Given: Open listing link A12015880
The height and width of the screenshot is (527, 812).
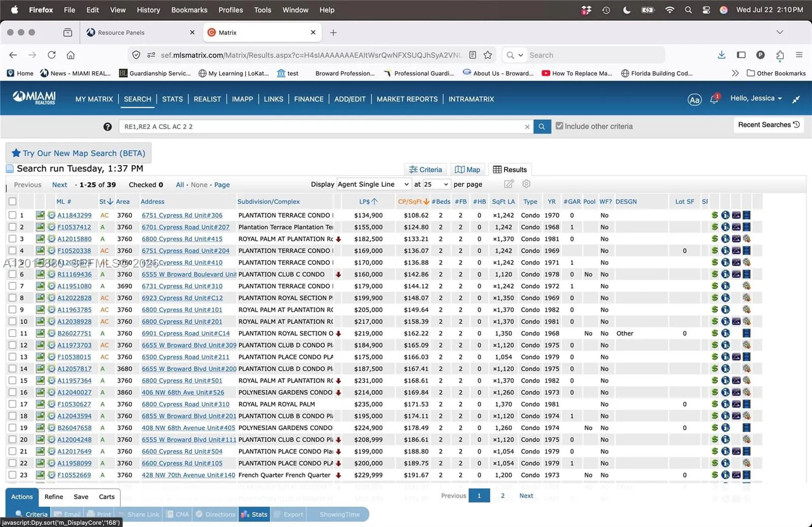Looking at the screenshot, I should tap(75, 239).
